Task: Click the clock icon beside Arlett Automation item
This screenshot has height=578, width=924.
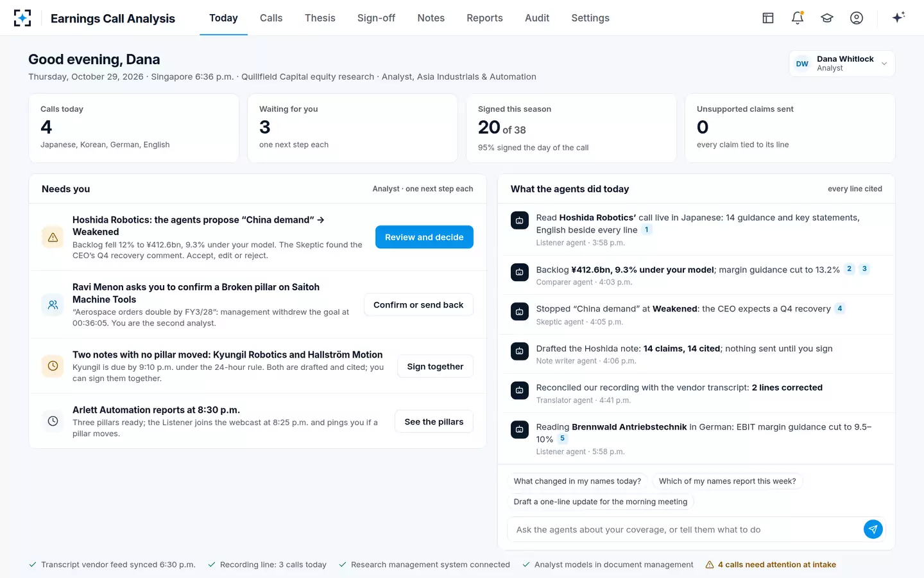Action: (x=53, y=421)
